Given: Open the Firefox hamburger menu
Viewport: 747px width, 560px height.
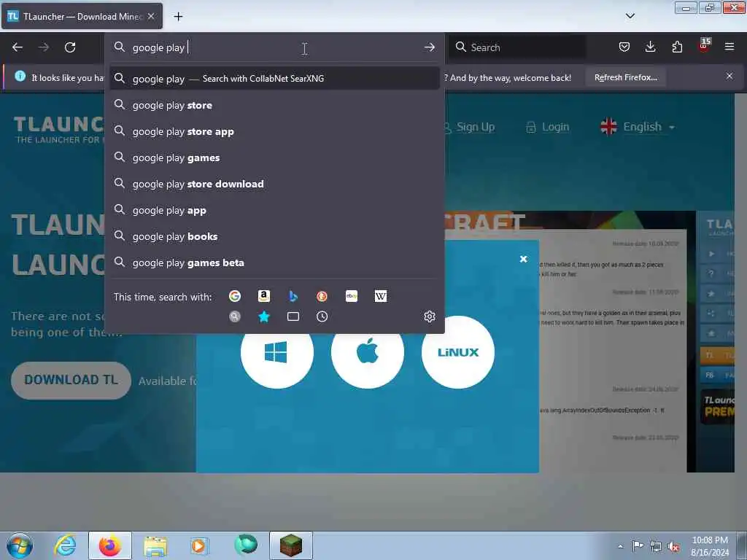Looking at the screenshot, I should point(729,47).
